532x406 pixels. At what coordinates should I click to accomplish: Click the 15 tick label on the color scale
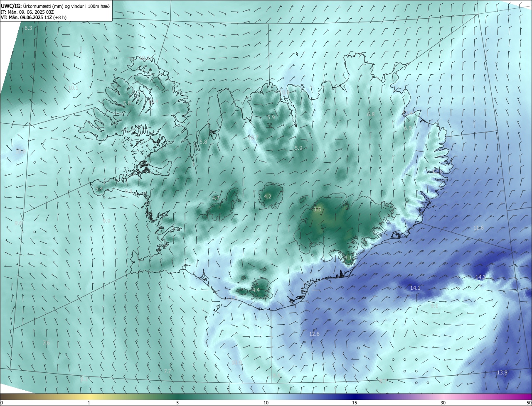pos(355,403)
